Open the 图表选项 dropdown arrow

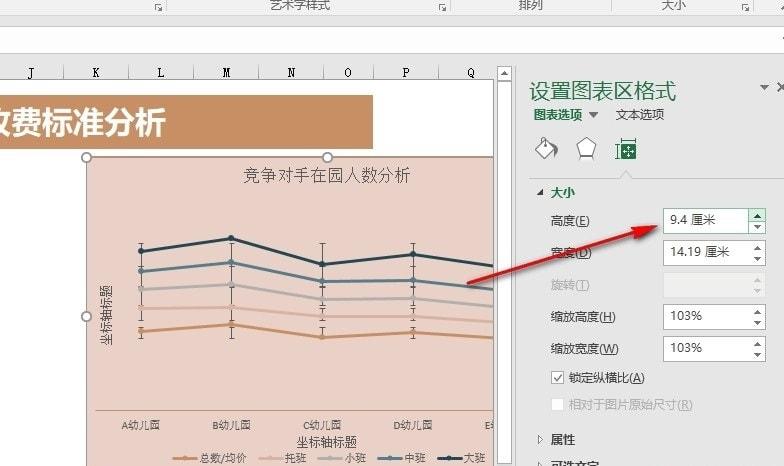tap(594, 115)
